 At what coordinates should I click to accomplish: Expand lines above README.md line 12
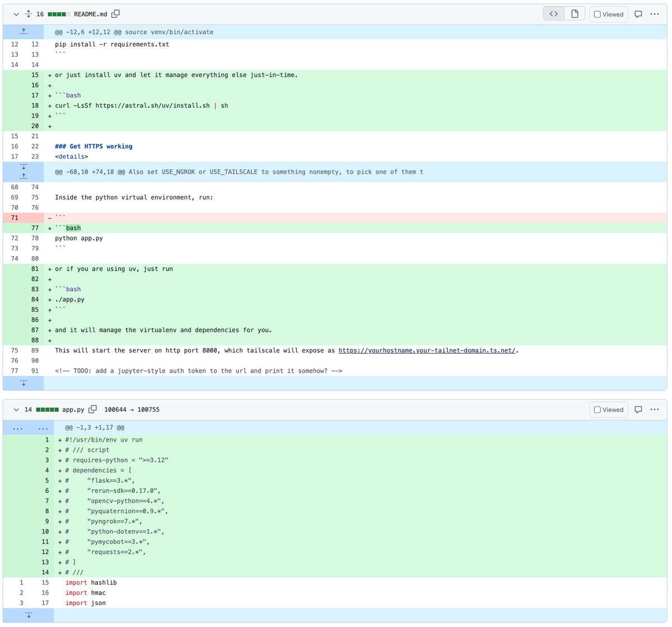pos(24,32)
